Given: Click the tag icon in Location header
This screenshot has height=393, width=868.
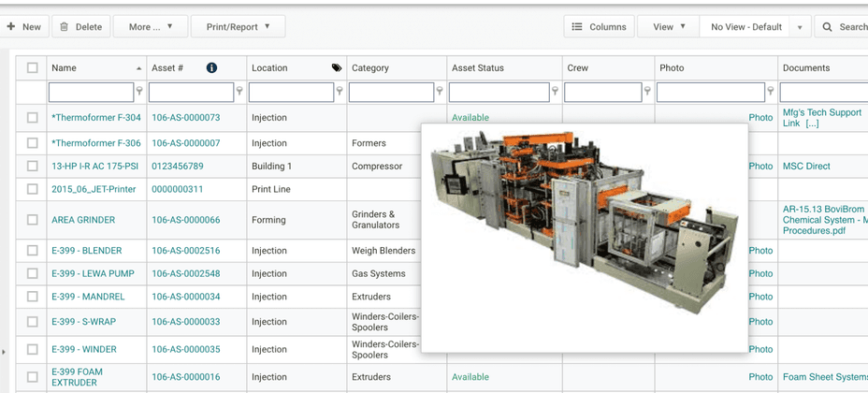Looking at the screenshot, I should tap(336, 68).
